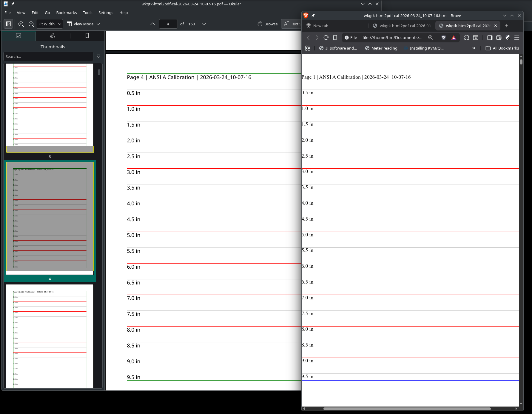Select the page 3 thumbnail
Viewport: 532px width, 414px height.
50,107
